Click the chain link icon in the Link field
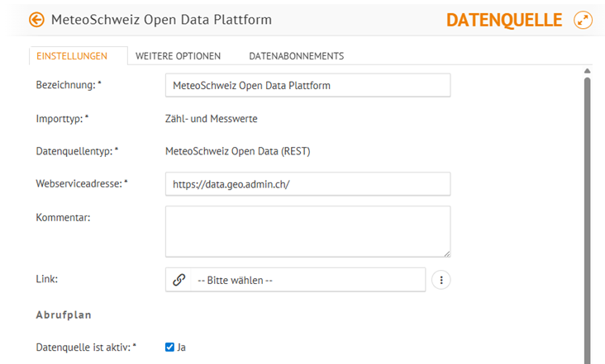Image resolution: width=605 pixels, height=364 pixels. 179,280
